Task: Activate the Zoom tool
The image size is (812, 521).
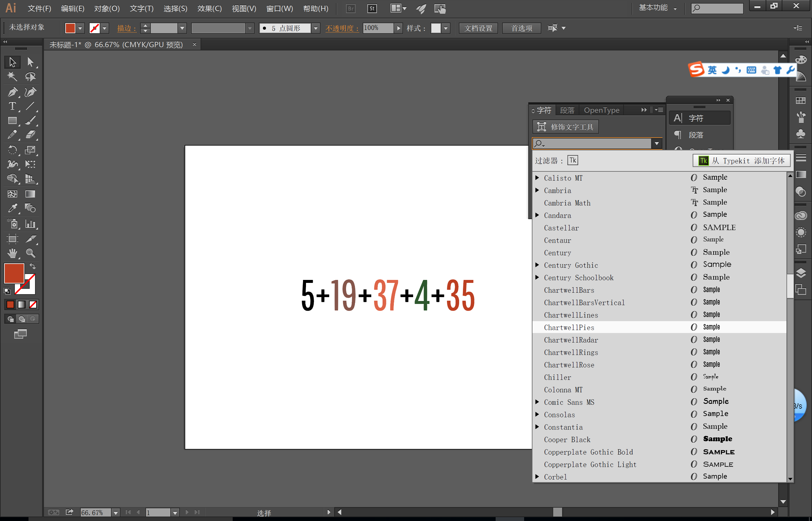Action: click(31, 253)
